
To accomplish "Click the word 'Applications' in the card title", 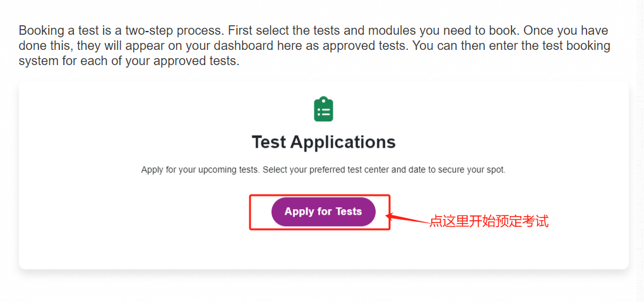I will tap(347, 142).
